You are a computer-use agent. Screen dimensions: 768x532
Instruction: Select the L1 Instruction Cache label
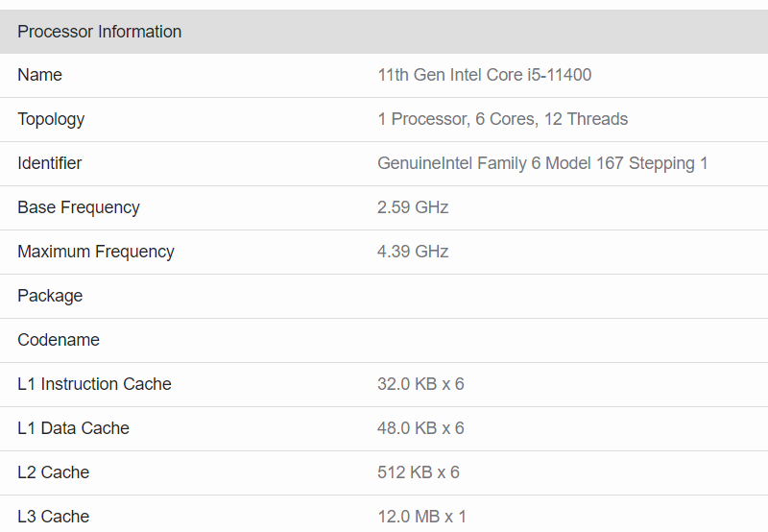[94, 384]
